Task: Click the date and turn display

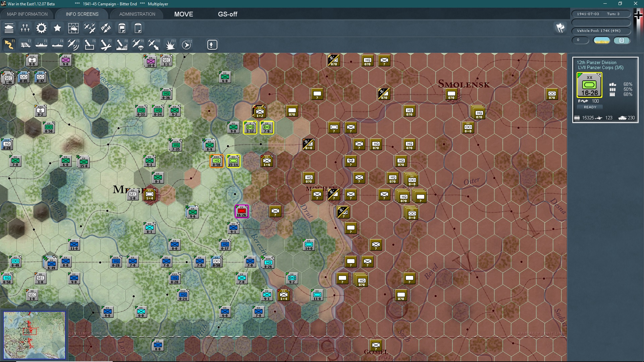Action: tap(601, 14)
